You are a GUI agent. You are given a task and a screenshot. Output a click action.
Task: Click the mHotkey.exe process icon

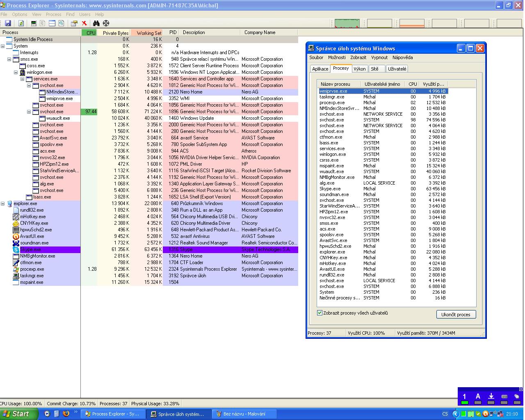pos(16,217)
